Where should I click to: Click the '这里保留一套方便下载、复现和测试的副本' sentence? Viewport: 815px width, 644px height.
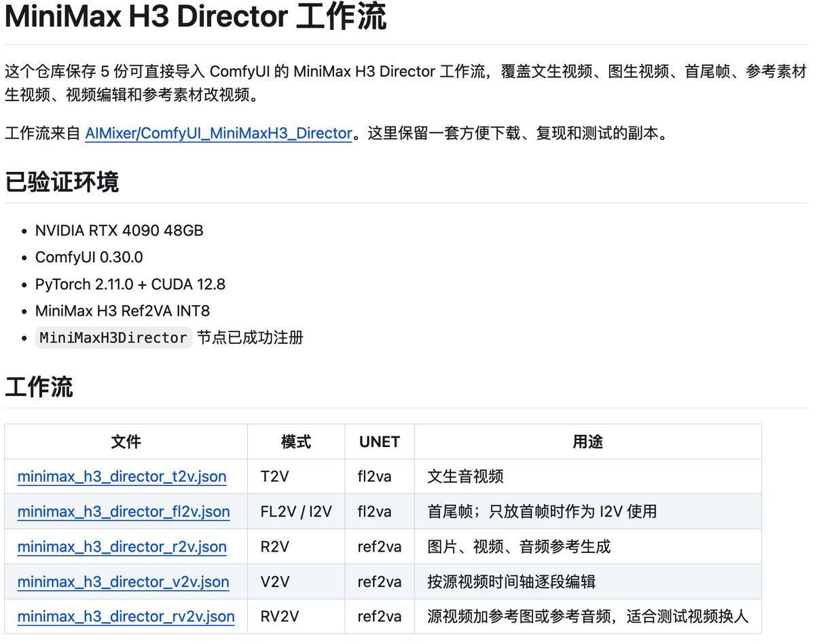pyautogui.click(x=518, y=133)
